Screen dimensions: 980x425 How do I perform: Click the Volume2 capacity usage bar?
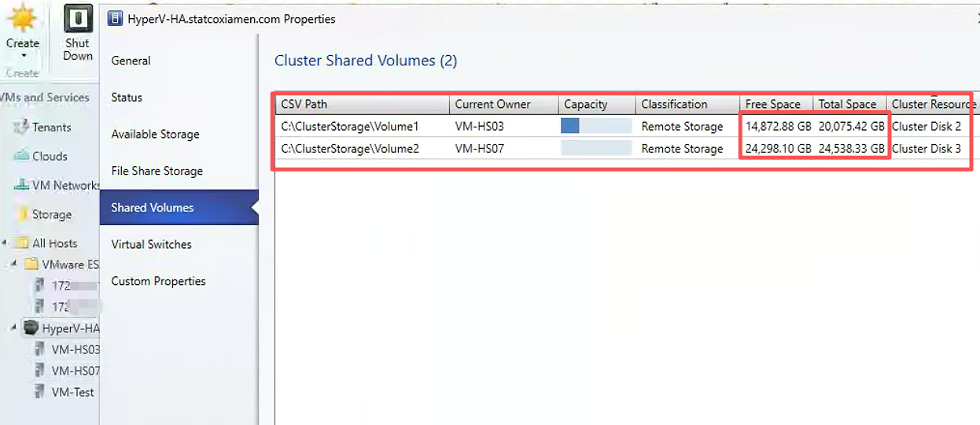pos(596,148)
